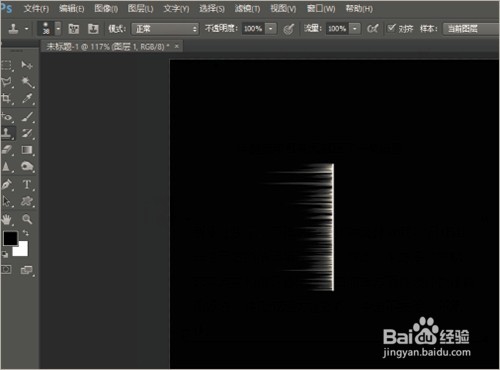Open the 窗口(W) menu
The height and width of the screenshot is (370, 500).
click(x=321, y=9)
